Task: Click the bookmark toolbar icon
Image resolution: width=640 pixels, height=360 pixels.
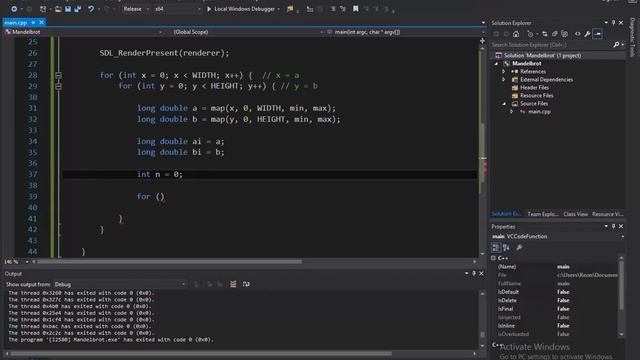Action: (356, 9)
